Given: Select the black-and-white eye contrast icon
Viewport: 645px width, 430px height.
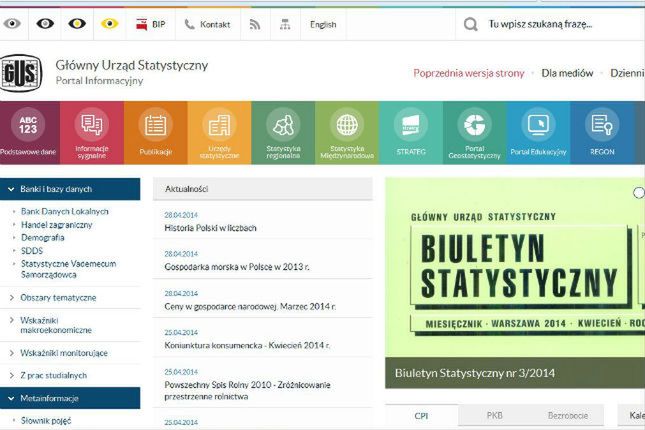Looking at the screenshot, I should [45, 24].
